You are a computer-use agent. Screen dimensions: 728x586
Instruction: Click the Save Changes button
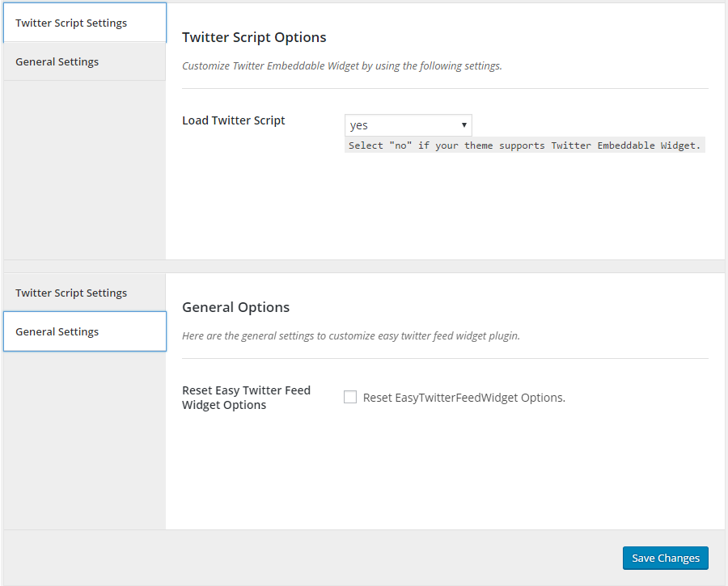tap(666, 558)
